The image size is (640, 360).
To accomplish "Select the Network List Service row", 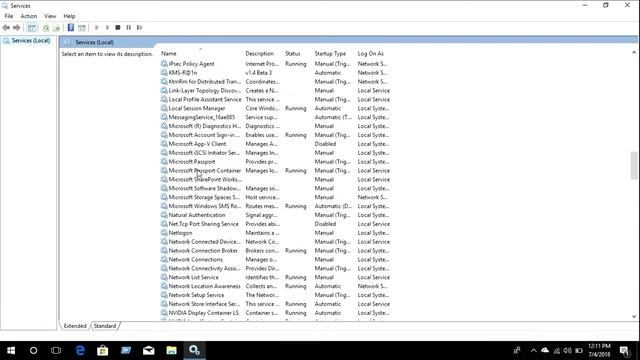I will pos(276,278).
